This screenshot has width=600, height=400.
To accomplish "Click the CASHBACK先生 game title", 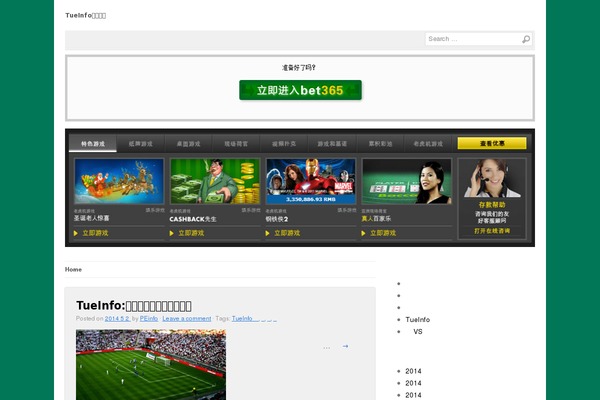I will pos(193,219).
